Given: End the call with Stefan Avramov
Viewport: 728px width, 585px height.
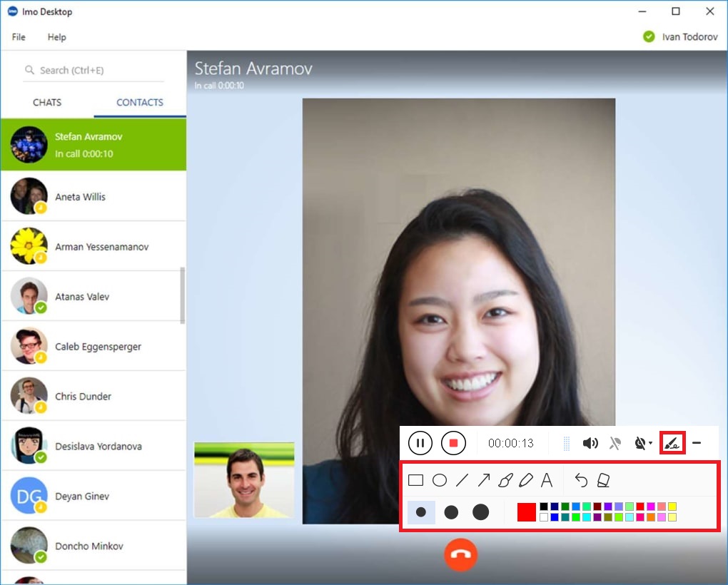Looking at the screenshot, I should click(460, 554).
